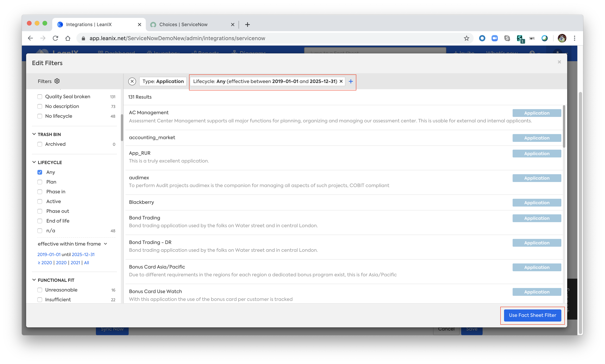Add a new filter with the plus icon

(351, 81)
